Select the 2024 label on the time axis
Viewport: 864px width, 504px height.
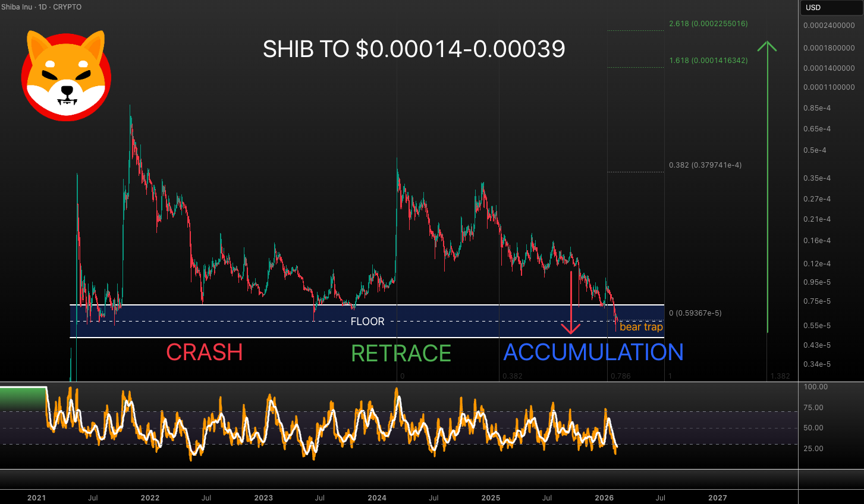[377, 497]
